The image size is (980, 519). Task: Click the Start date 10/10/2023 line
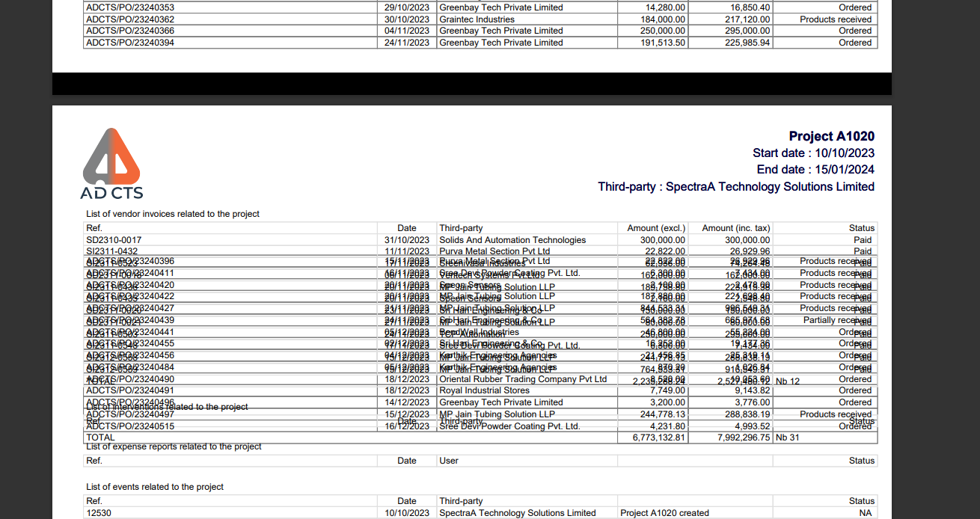[814, 153]
